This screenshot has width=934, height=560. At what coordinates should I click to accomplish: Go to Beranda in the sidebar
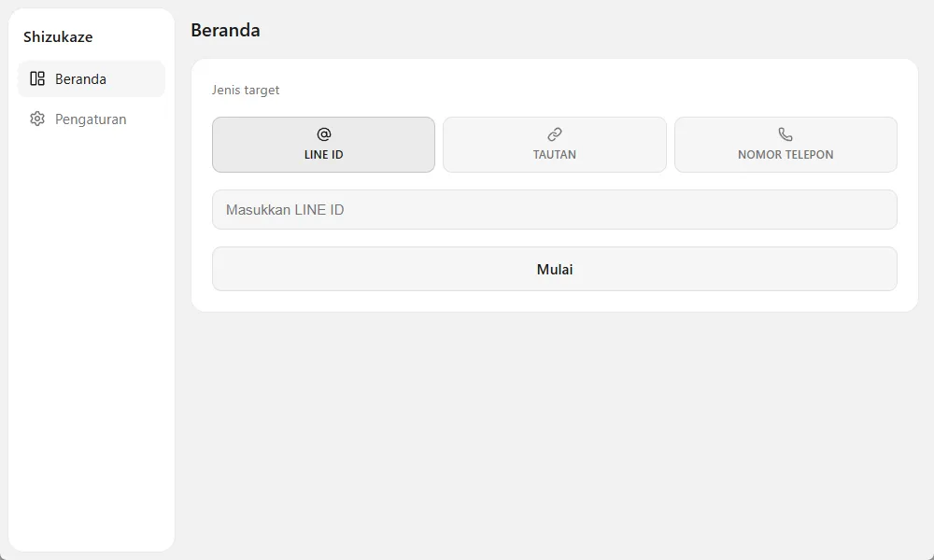(x=92, y=78)
